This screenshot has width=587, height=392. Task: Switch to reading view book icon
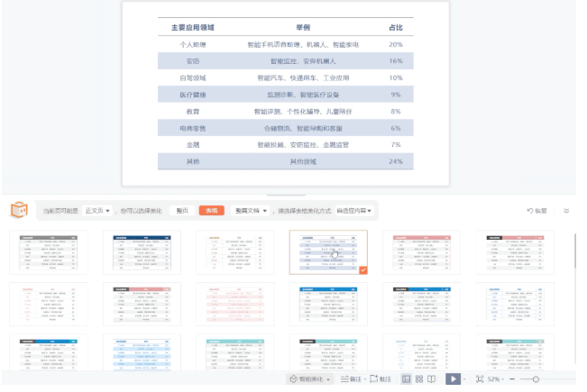[x=432, y=379]
